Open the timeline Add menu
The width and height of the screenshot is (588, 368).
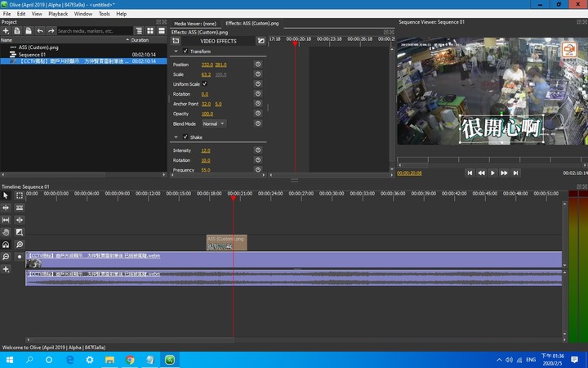[6, 269]
